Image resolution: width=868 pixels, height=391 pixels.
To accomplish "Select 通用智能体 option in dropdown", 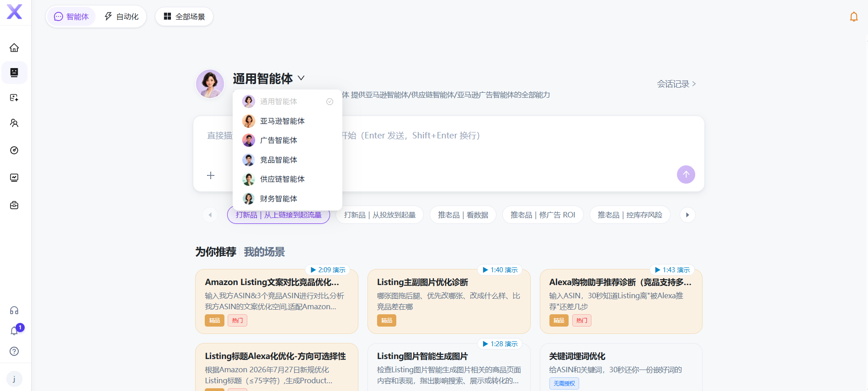I will 288,101.
